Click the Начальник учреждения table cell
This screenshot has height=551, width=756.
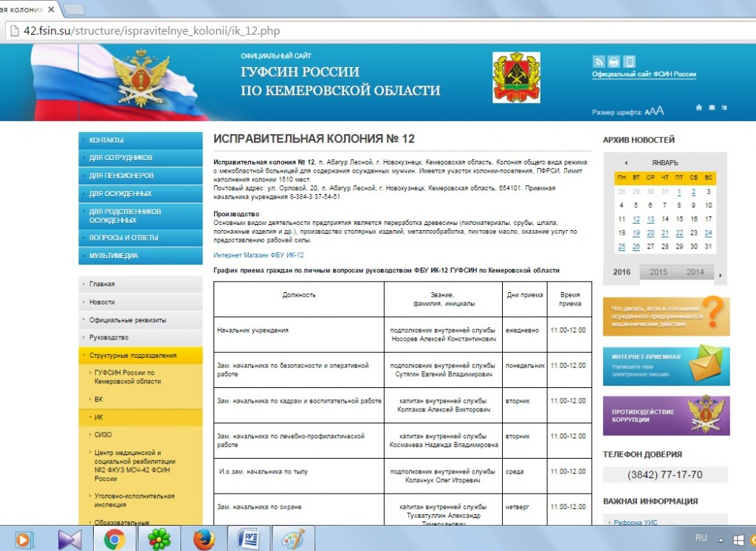(x=299, y=335)
